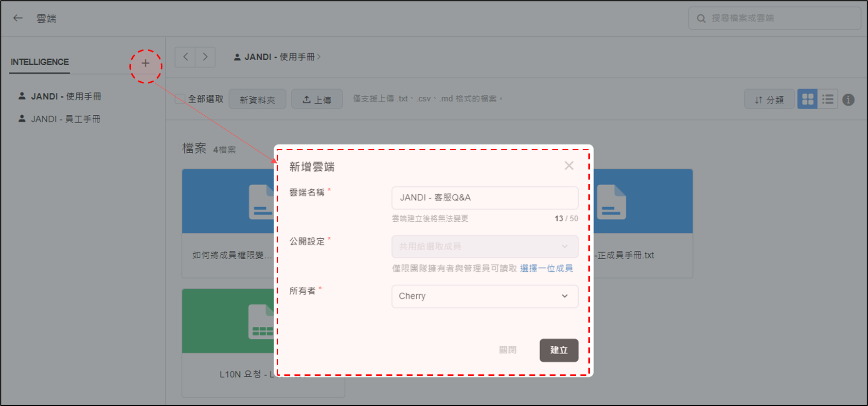Click the 新增雲端 dialog title

(x=312, y=167)
